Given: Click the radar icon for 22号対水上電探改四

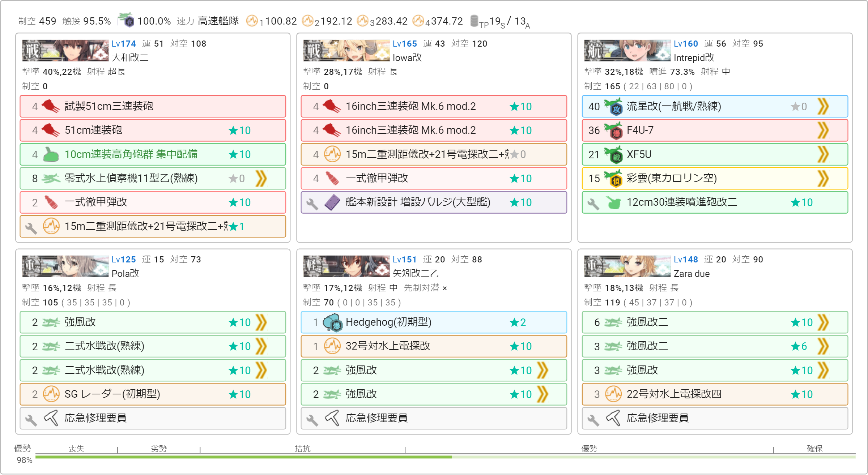Looking at the screenshot, I should coord(613,394).
